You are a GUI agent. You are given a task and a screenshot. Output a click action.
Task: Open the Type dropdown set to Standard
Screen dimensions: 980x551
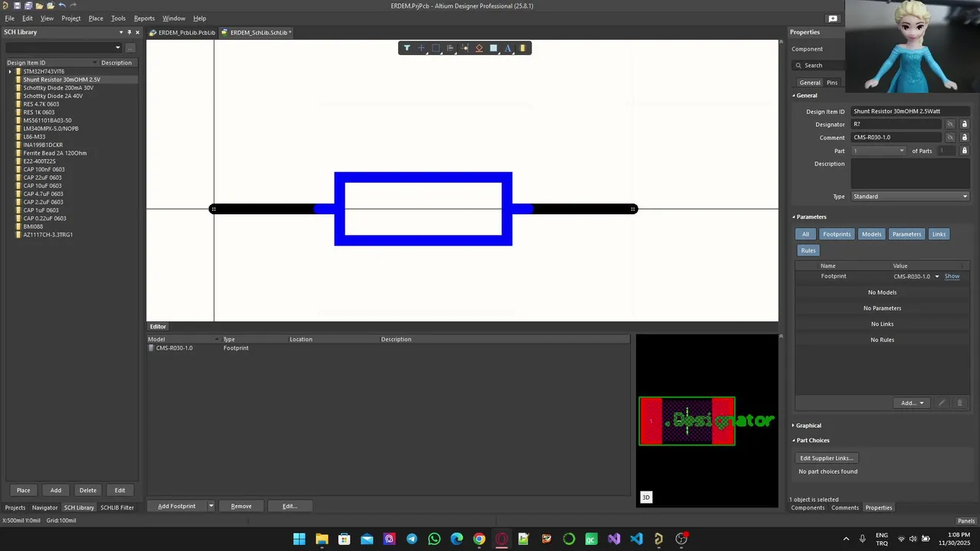[910, 197]
